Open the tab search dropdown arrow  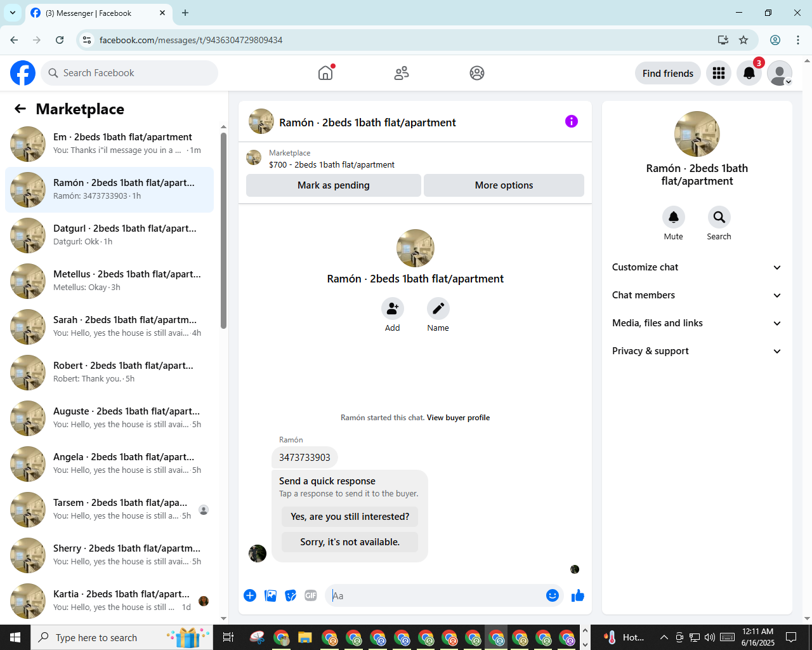pos(13,13)
